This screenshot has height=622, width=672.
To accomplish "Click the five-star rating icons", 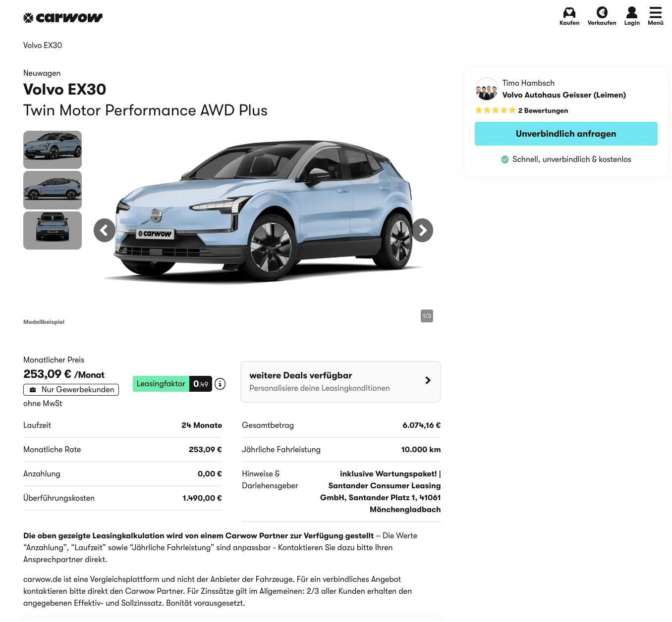I will click(x=496, y=110).
